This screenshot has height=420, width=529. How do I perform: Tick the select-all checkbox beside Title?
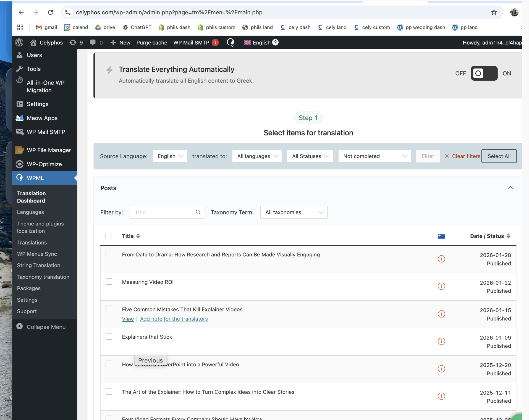pyautogui.click(x=109, y=236)
